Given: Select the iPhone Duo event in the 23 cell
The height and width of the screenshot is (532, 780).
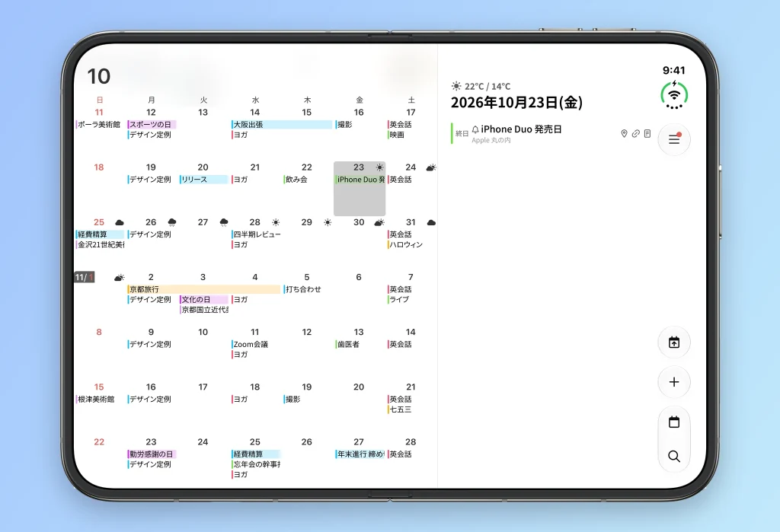Looking at the screenshot, I should pyautogui.click(x=360, y=180).
